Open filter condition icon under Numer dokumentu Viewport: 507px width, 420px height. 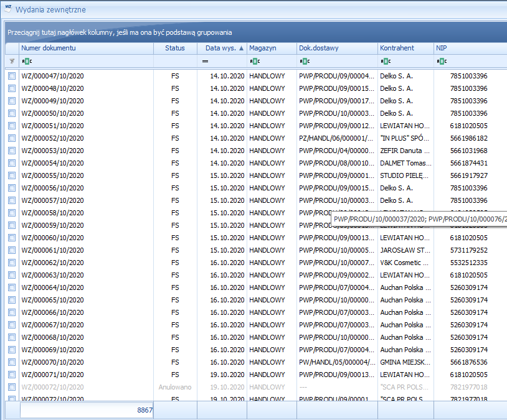click(x=27, y=61)
